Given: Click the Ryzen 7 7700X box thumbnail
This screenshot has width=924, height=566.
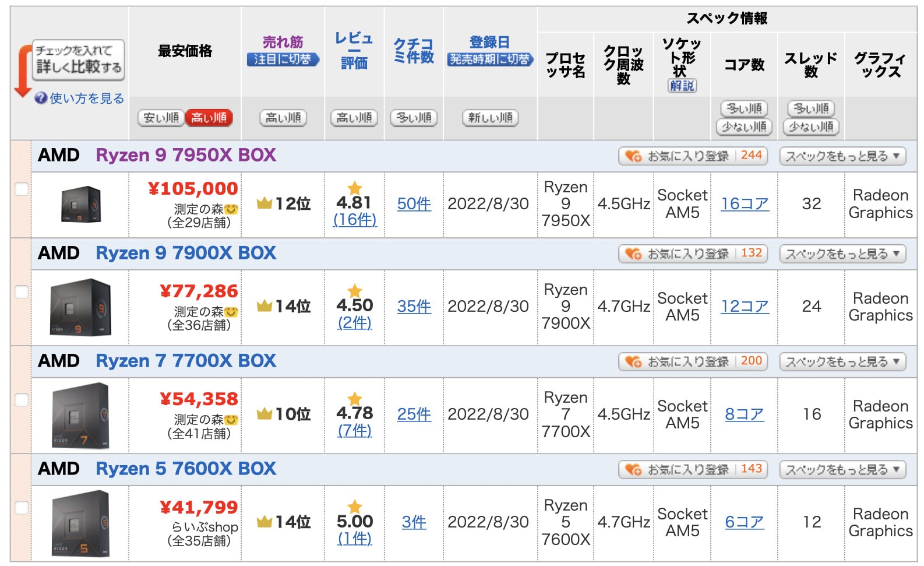Looking at the screenshot, I should click(x=80, y=415).
